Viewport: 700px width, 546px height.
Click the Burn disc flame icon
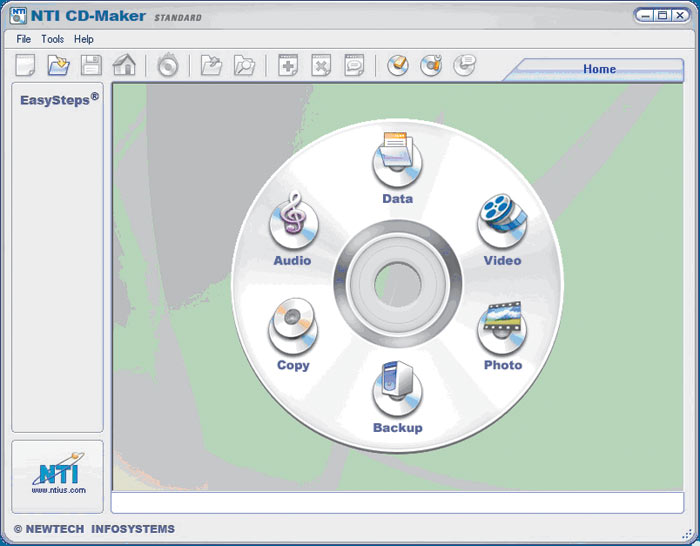point(167,65)
